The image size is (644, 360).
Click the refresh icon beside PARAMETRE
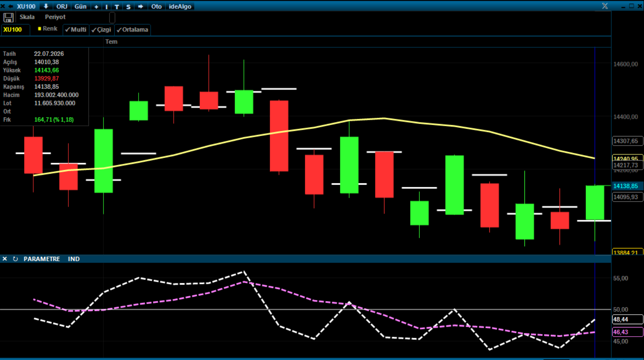[15, 259]
